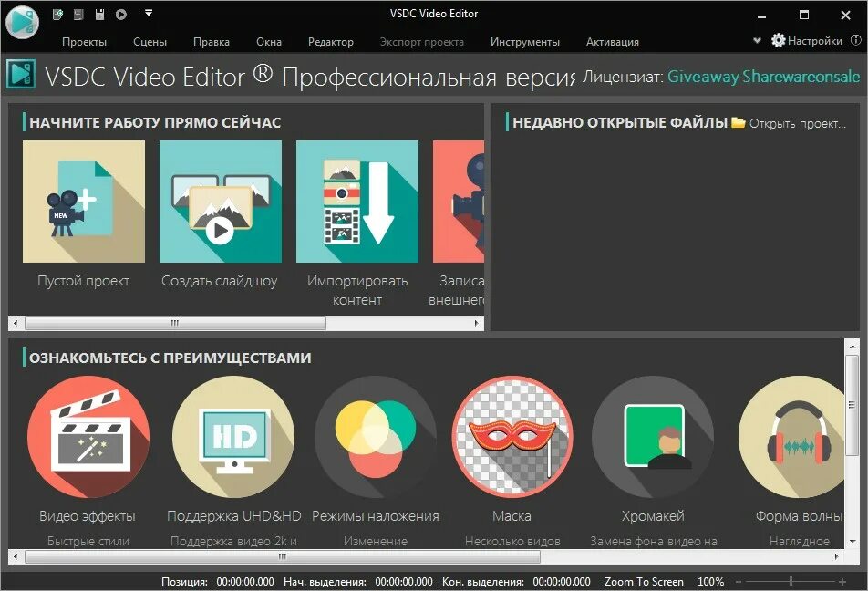868x591 pixels.
Task: Click the preview play quick-access icon
Action: click(x=121, y=15)
